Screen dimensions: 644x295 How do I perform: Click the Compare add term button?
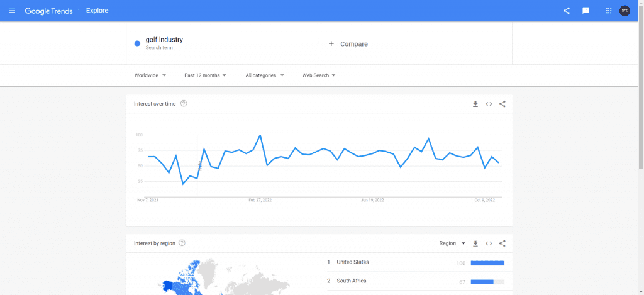(x=348, y=44)
